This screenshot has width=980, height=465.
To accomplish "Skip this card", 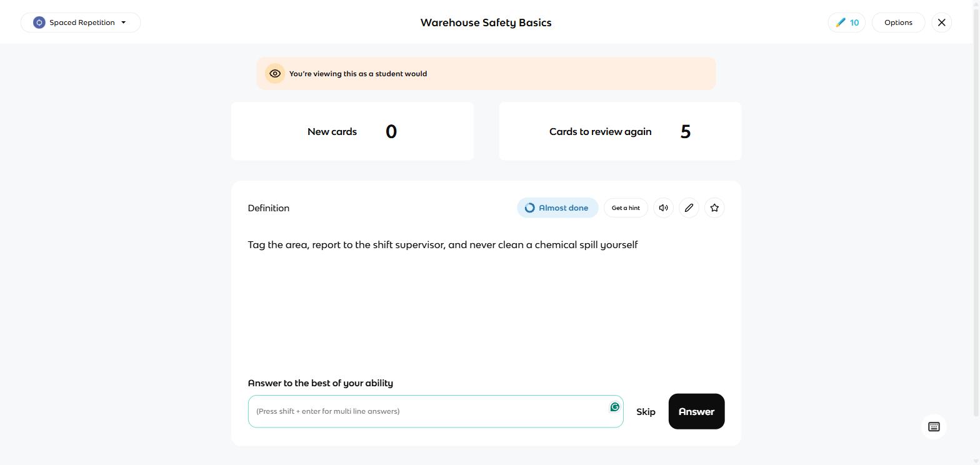I will point(646,412).
